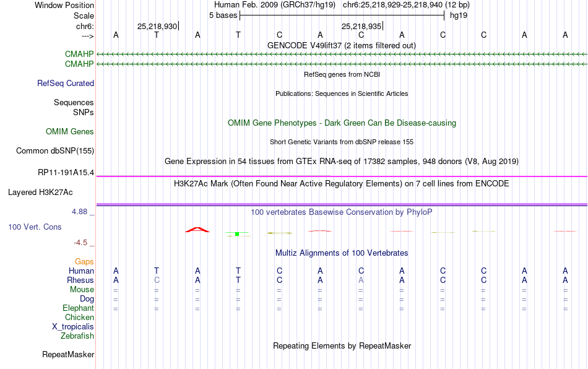Click the 100 Vert. Cons track label

35,227
